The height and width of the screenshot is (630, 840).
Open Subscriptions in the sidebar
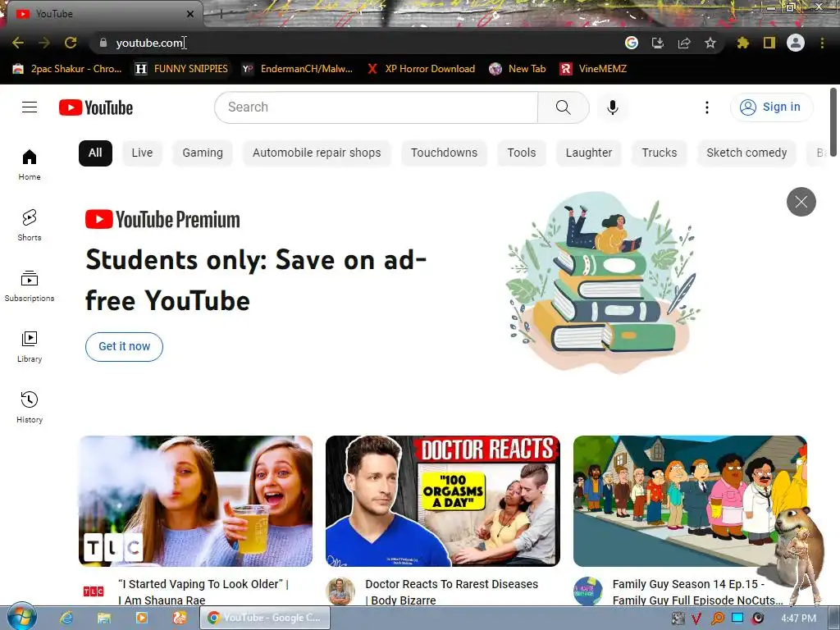[30, 286]
